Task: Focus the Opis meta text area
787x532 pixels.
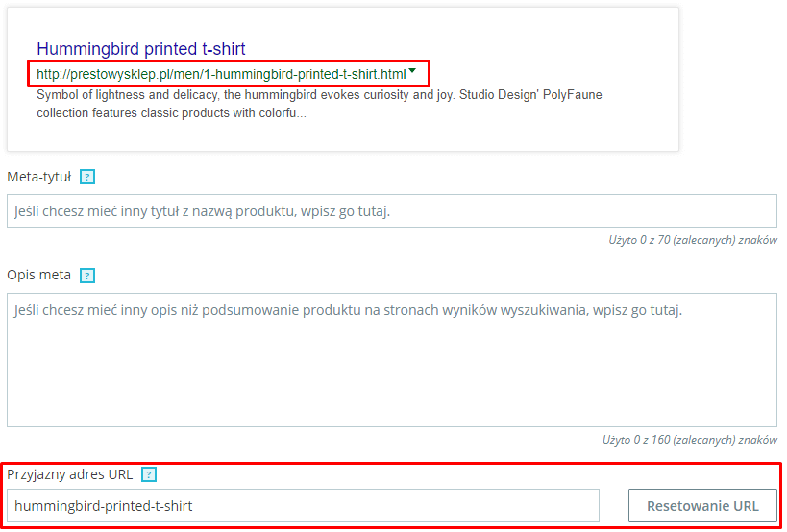Action: point(392,360)
